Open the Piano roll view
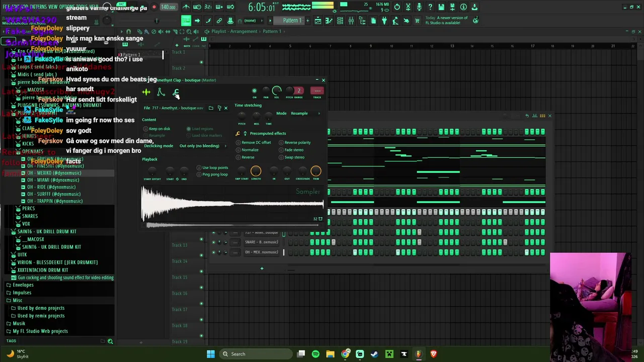The width and height of the screenshot is (644, 362). (x=329, y=21)
